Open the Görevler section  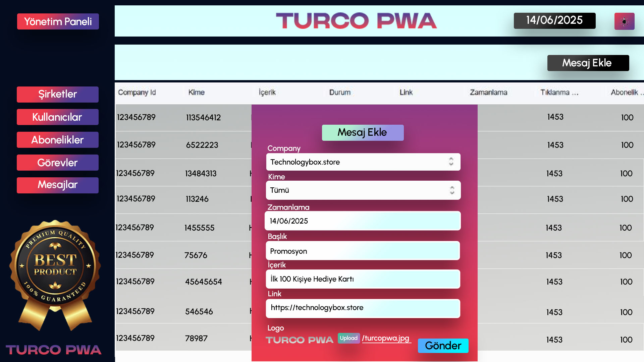(58, 163)
